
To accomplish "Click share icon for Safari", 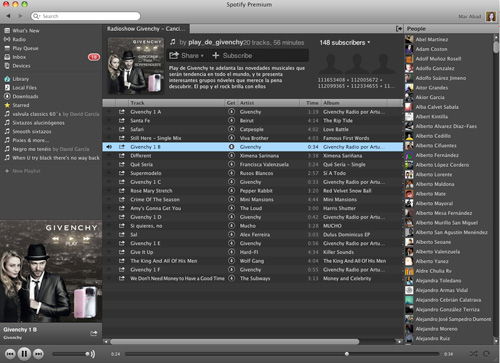I will coord(122,129).
